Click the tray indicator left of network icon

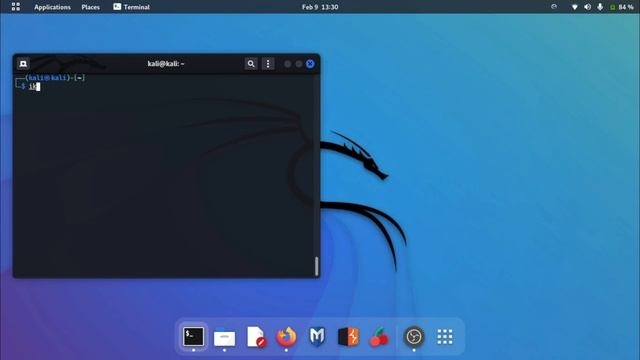[x=554, y=7]
